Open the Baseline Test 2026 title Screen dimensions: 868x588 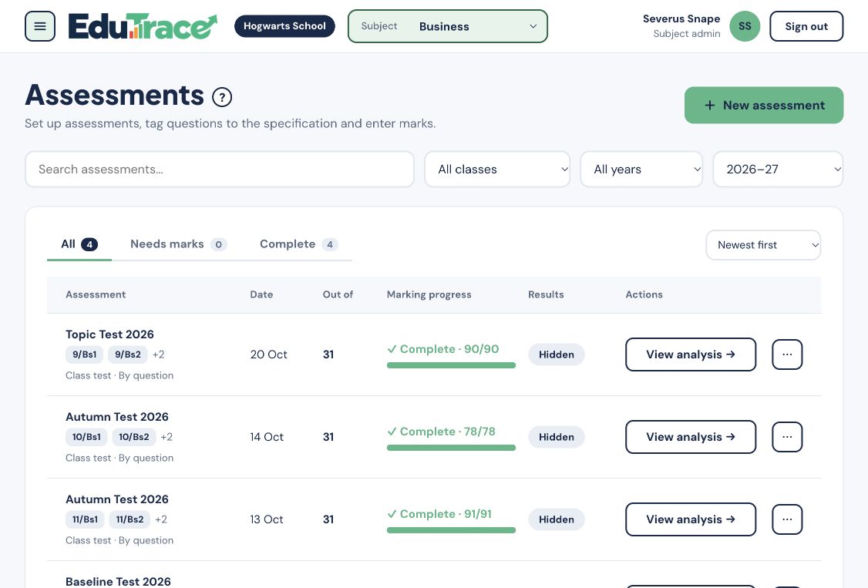coord(118,581)
